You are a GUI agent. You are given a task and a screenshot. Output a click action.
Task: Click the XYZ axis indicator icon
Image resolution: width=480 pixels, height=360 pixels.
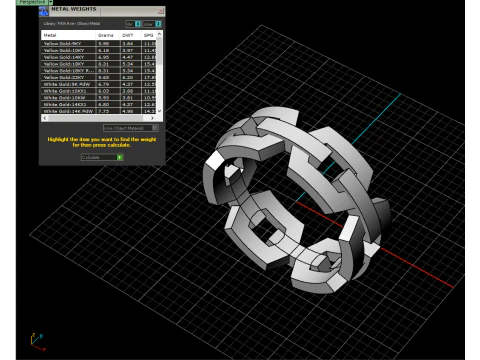coord(38,342)
